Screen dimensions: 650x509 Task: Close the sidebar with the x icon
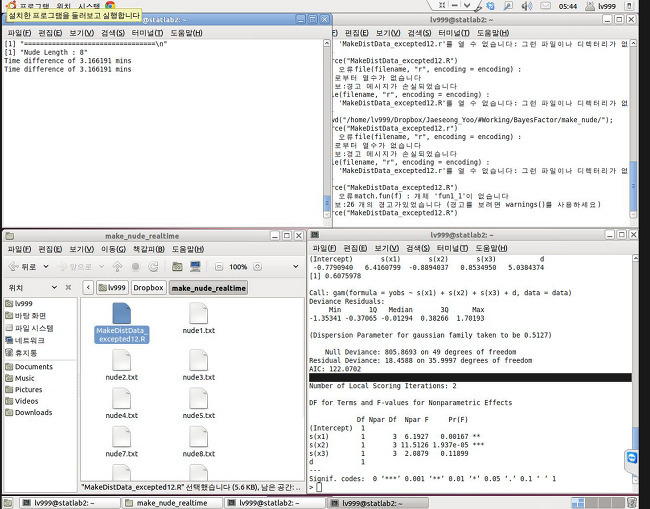click(x=68, y=287)
